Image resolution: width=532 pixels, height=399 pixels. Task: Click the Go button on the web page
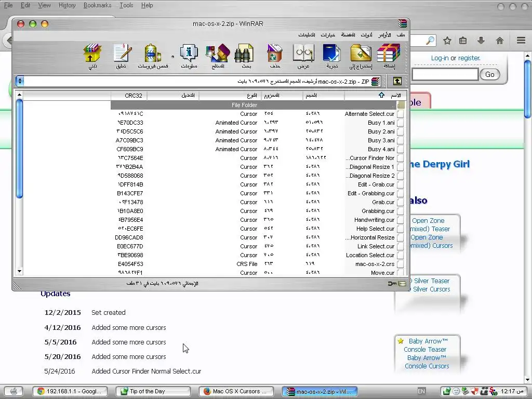[x=489, y=74]
